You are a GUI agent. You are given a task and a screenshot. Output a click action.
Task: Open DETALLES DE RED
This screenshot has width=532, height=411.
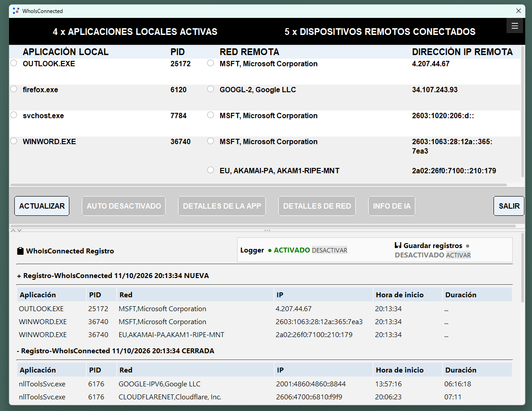click(317, 206)
